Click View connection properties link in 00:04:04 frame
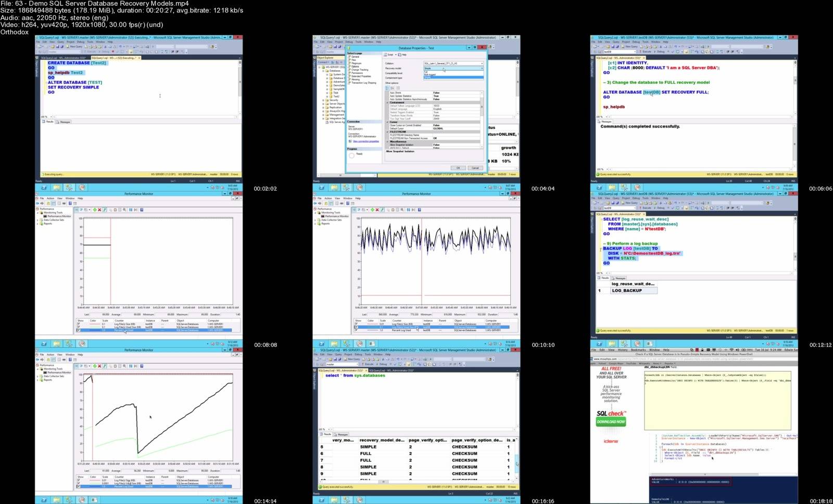The height and width of the screenshot is (504, 833). click(366, 141)
